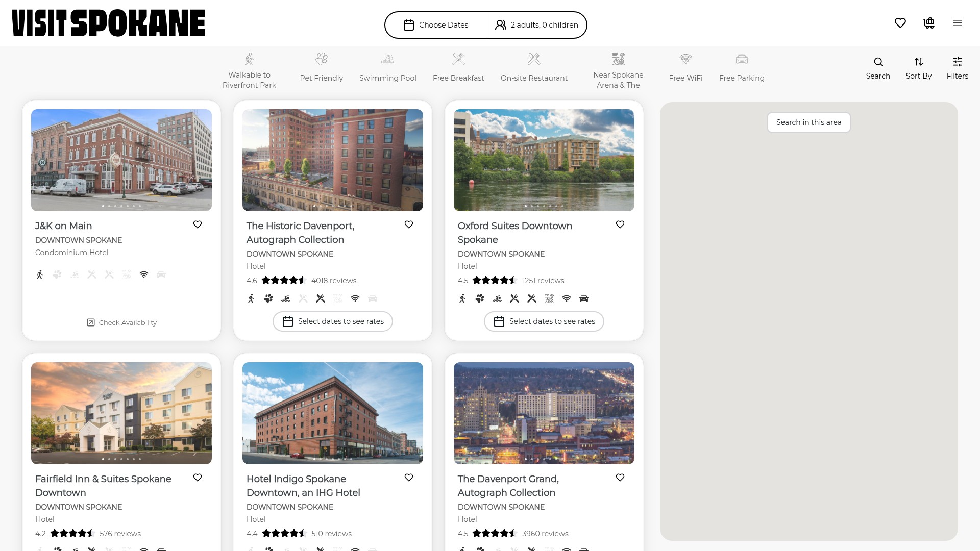This screenshot has width=980, height=551.
Task: Click the walking icon on Oxford Suites card
Action: click(x=462, y=298)
